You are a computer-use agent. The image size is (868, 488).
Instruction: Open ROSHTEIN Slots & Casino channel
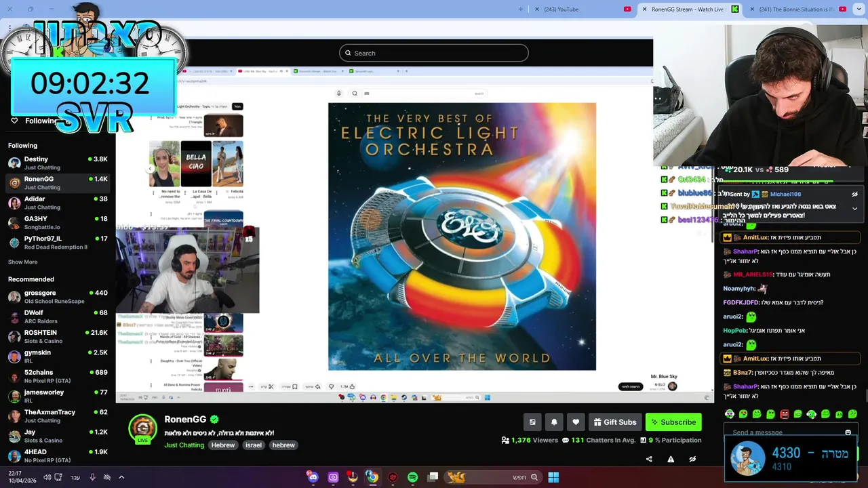point(58,337)
